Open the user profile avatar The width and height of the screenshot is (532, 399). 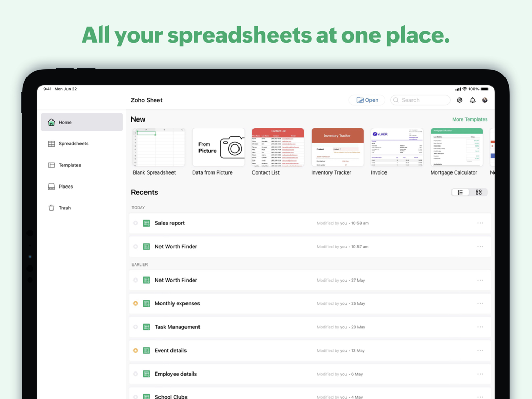[484, 100]
